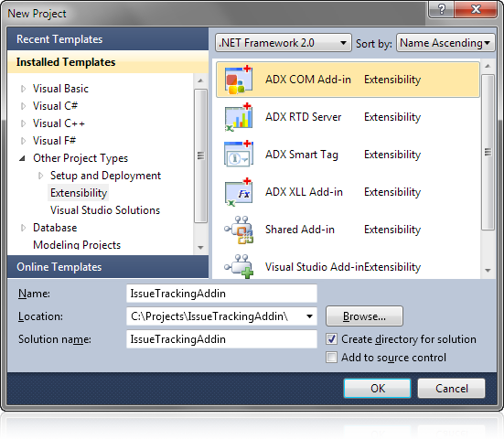Open the Name Ascending sort dropdown
Viewport: 504px width, 439px height.
[445, 43]
